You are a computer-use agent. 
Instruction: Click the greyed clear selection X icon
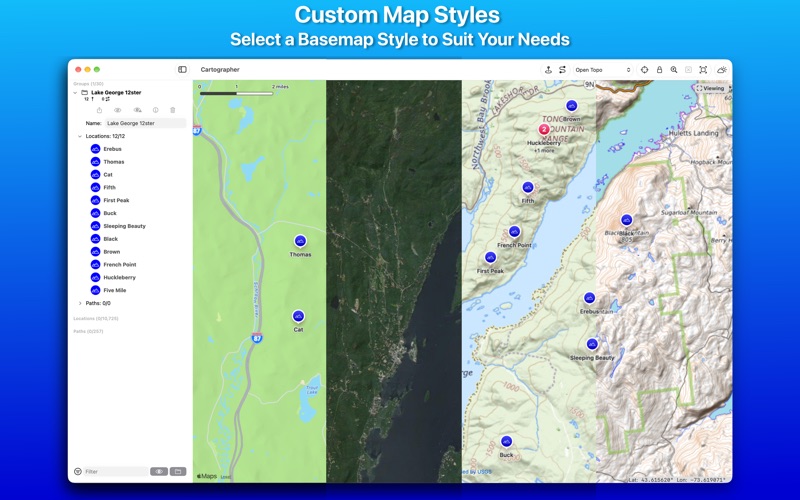(688, 70)
